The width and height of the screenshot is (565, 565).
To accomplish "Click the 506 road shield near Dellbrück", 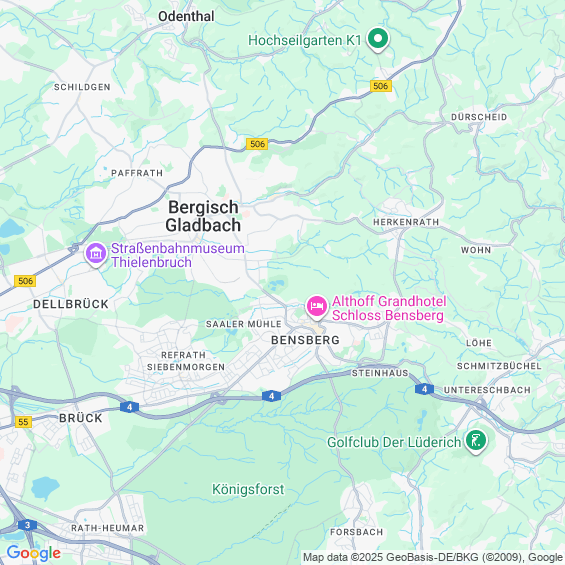I will (25, 281).
